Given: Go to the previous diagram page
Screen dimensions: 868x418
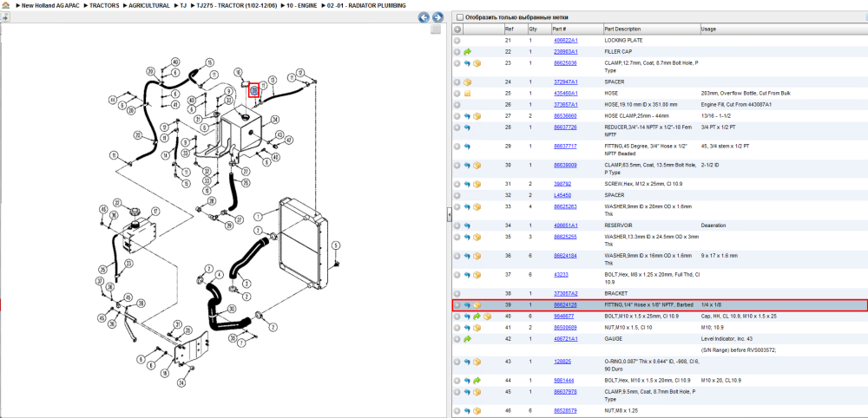Looking at the screenshot, I should [x=424, y=17].
